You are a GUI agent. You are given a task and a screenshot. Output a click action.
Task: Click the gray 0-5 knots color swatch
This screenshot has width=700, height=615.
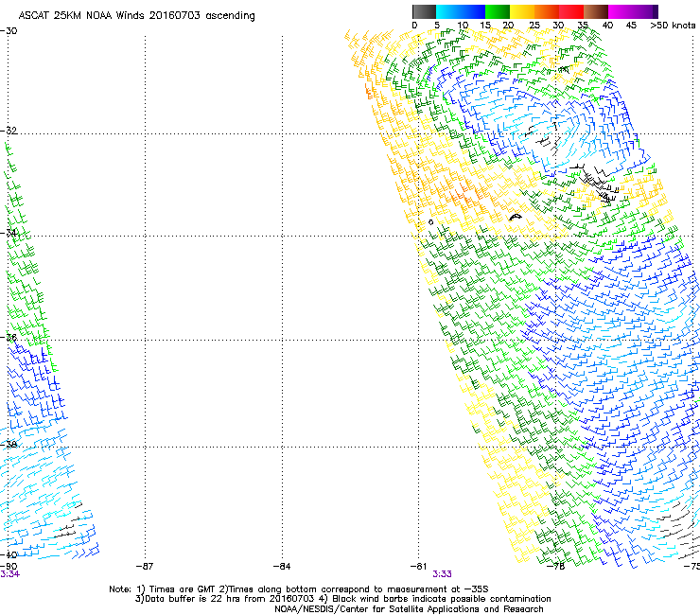(x=424, y=11)
